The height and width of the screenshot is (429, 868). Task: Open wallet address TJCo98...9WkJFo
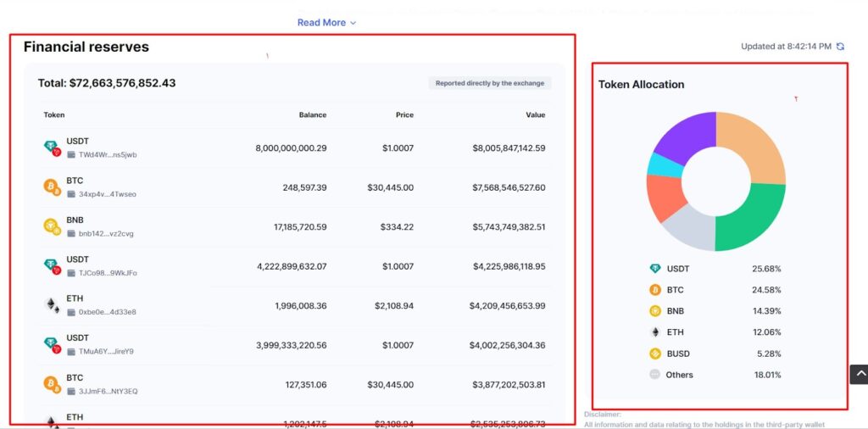pos(108,273)
